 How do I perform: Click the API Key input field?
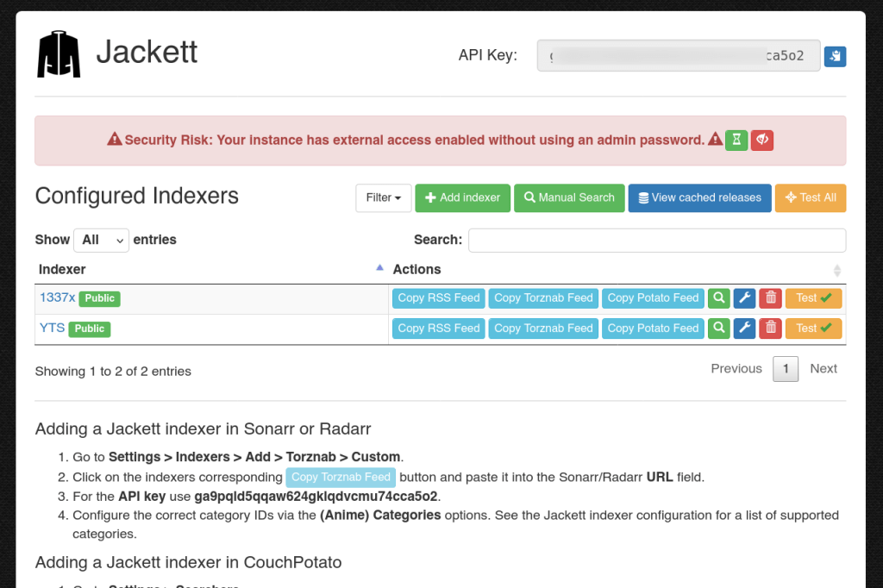(679, 56)
